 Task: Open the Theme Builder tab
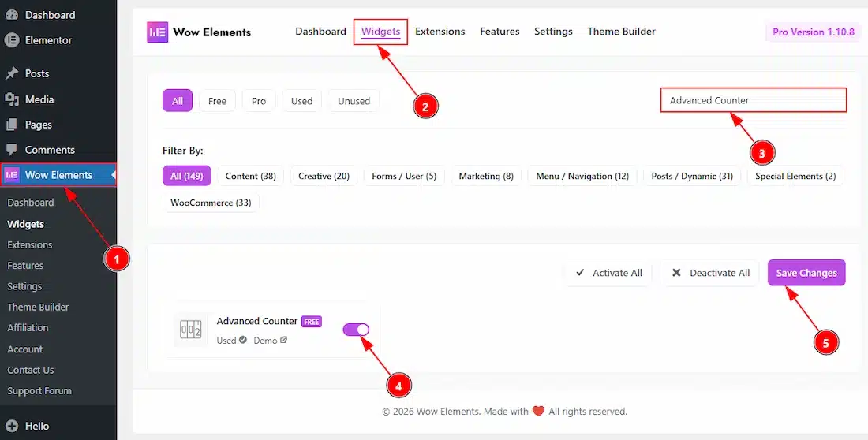click(621, 32)
